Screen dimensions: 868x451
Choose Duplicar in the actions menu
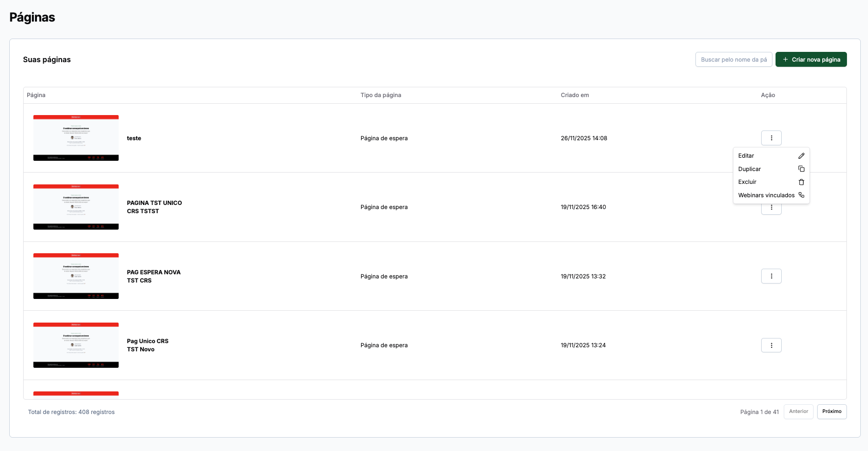[x=749, y=169]
